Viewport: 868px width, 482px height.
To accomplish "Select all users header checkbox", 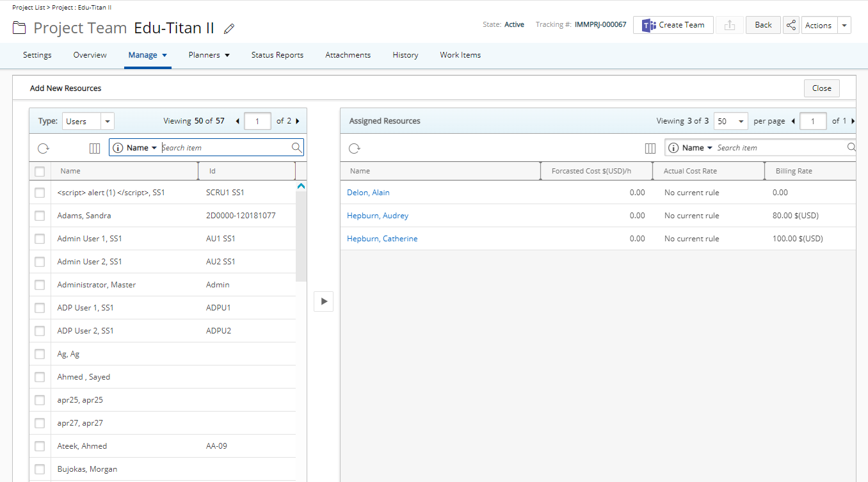I will [40, 171].
